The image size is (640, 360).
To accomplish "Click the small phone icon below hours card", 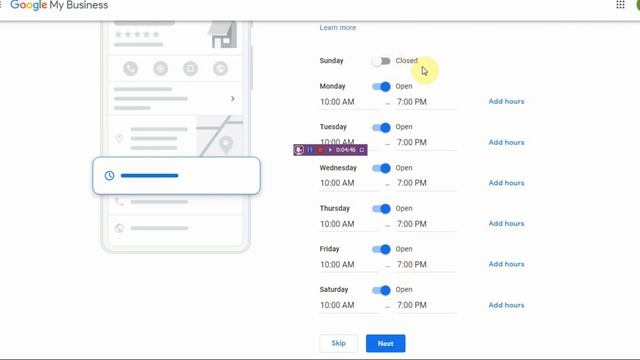I will click(119, 202).
